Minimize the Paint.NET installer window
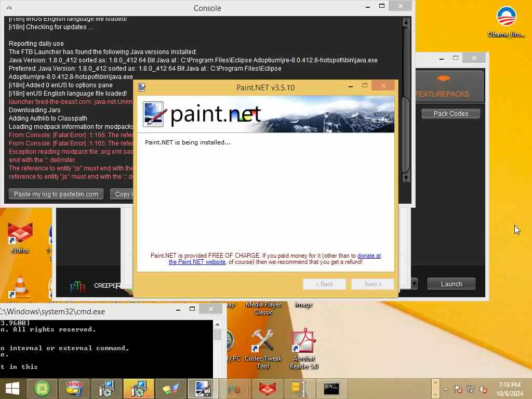The image size is (532, 399). (351, 87)
